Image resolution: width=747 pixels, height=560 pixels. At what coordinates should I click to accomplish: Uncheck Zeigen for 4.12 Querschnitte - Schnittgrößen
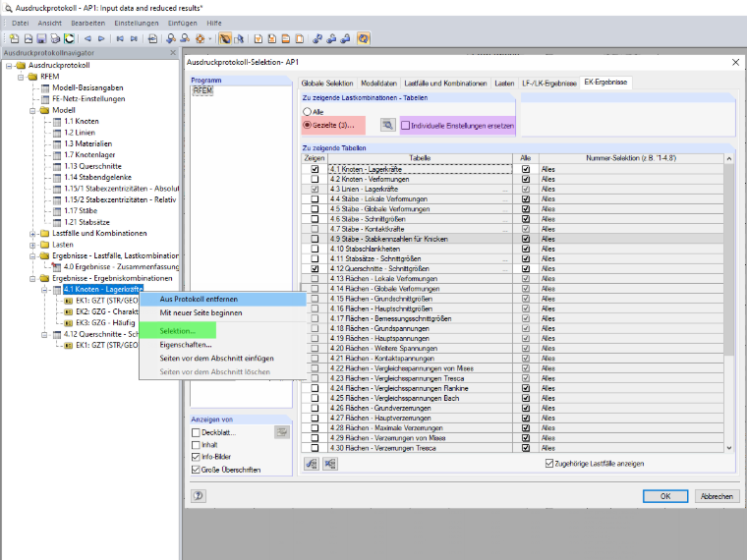tap(315, 268)
